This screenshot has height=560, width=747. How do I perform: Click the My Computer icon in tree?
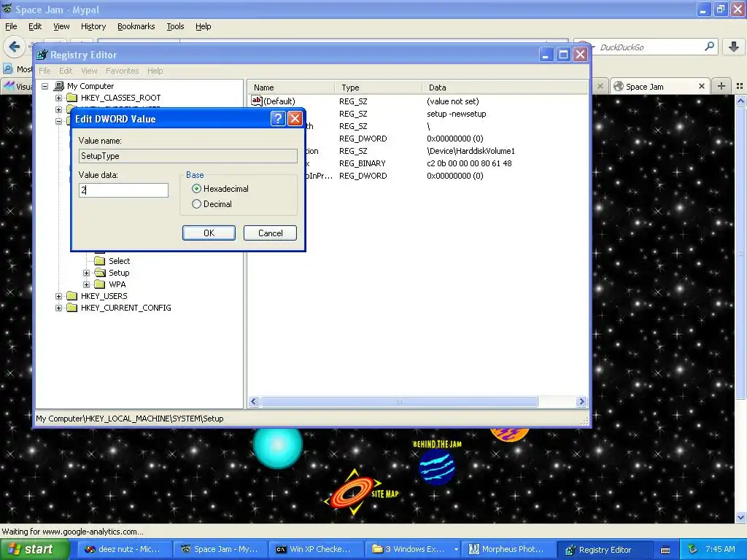point(59,86)
